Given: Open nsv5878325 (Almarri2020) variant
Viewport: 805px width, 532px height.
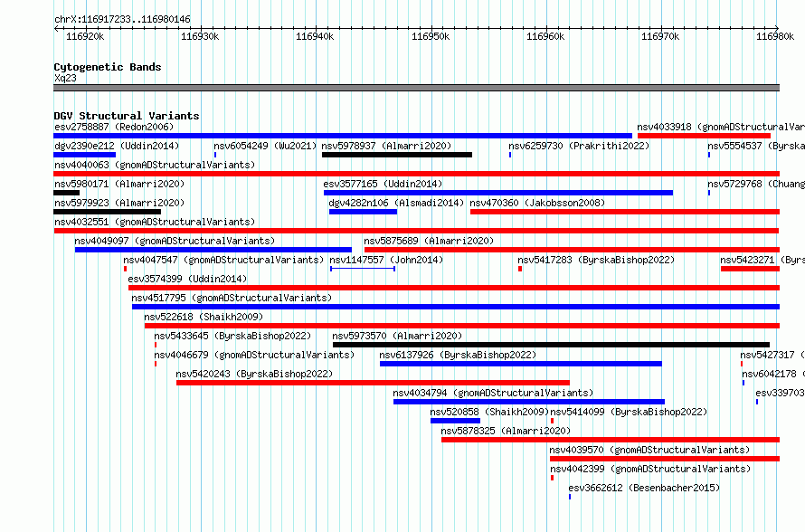Looking at the screenshot, I should [506, 431].
